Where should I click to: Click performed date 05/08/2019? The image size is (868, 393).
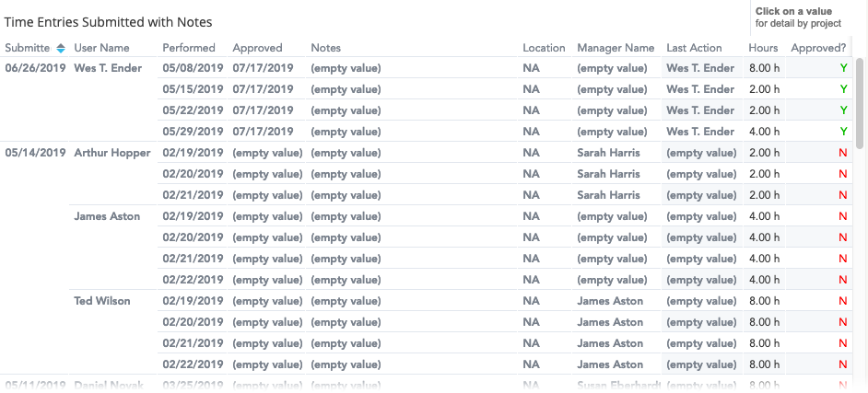pos(194,68)
